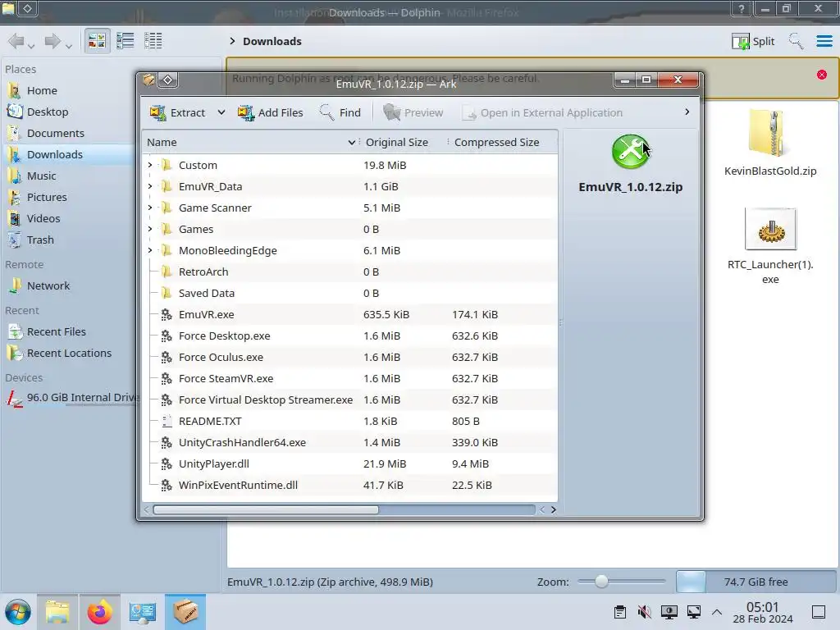Open the clock showing 05:01
Image resolution: width=840 pixels, height=630 pixels.
pyautogui.click(x=762, y=612)
